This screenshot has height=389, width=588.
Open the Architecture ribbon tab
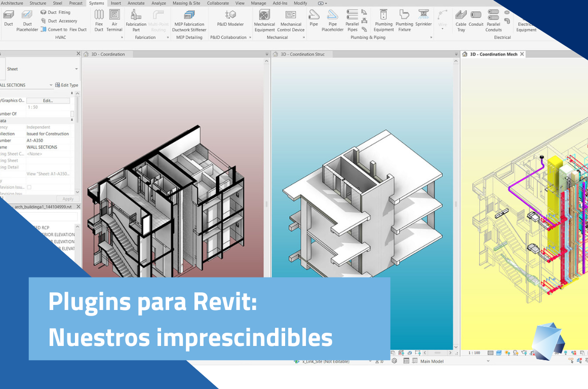[x=12, y=3]
